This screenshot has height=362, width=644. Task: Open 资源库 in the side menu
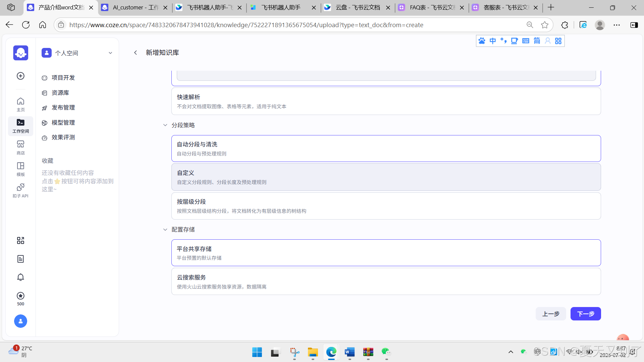(x=60, y=93)
